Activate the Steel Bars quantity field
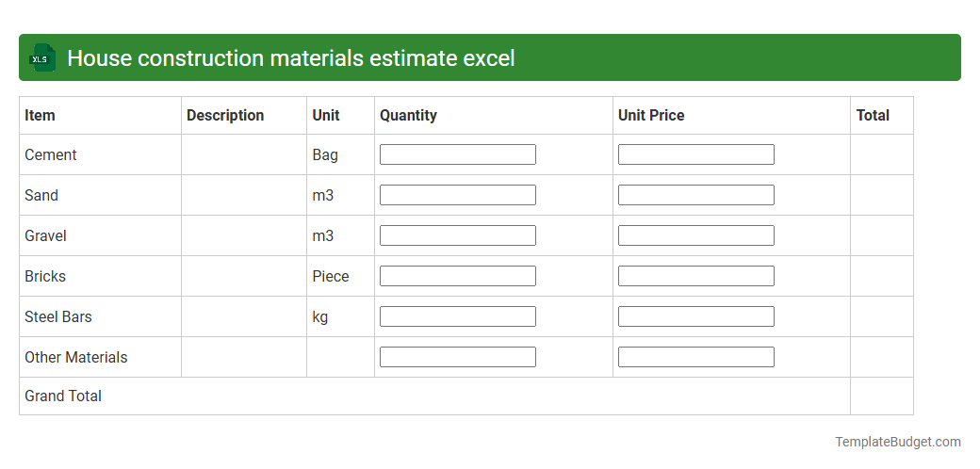Viewport: 980px width, 469px height. [x=458, y=316]
